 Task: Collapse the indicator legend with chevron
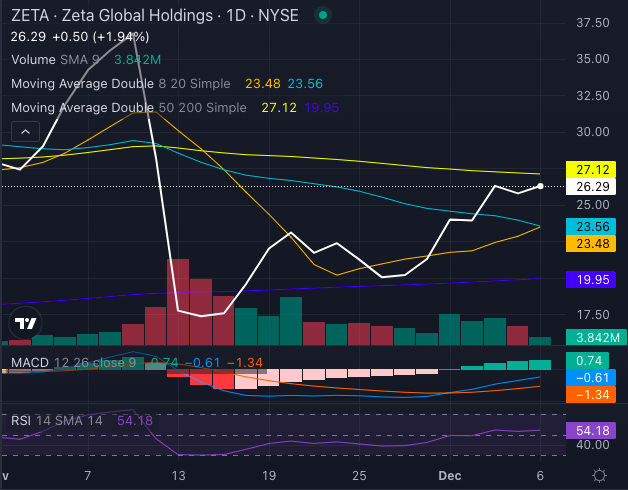24,132
